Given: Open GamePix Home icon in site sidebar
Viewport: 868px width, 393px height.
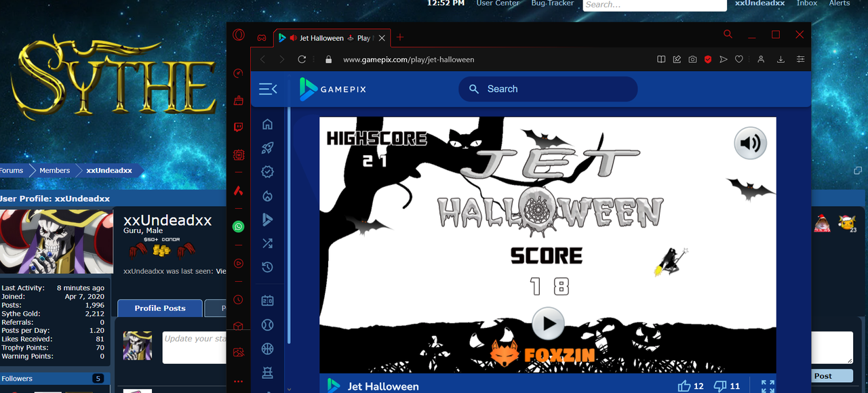Looking at the screenshot, I should [268, 124].
